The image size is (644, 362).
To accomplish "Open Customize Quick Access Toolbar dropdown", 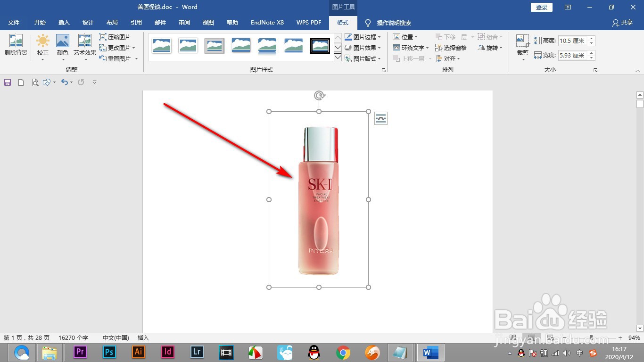I will point(94,82).
